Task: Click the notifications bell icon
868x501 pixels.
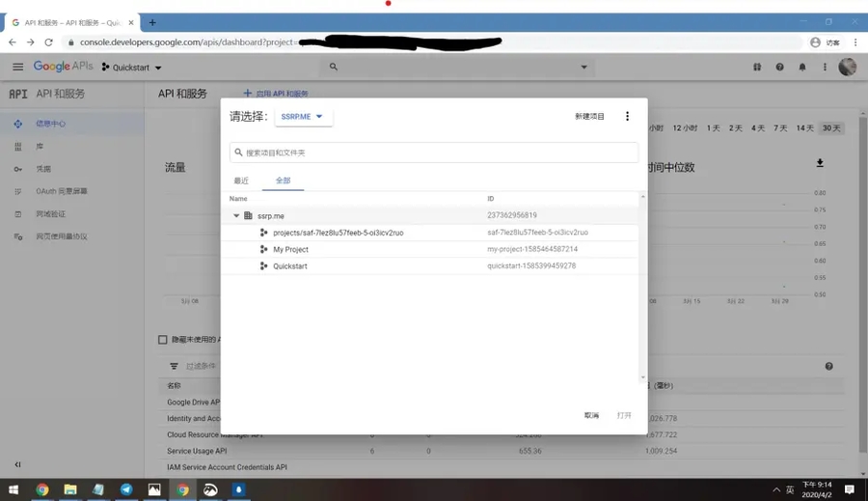Action: (x=801, y=68)
